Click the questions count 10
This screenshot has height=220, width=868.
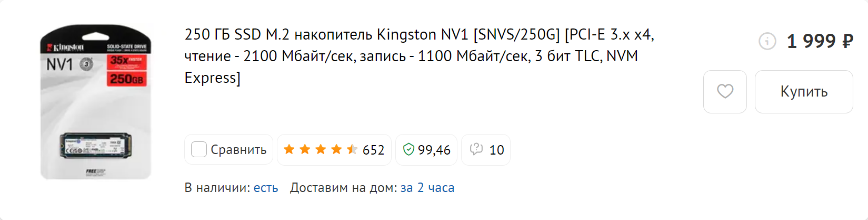[x=496, y=150]
